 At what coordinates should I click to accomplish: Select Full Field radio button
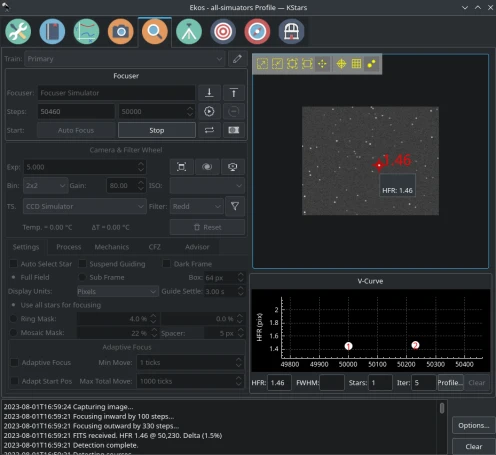(x=14, y=277)
